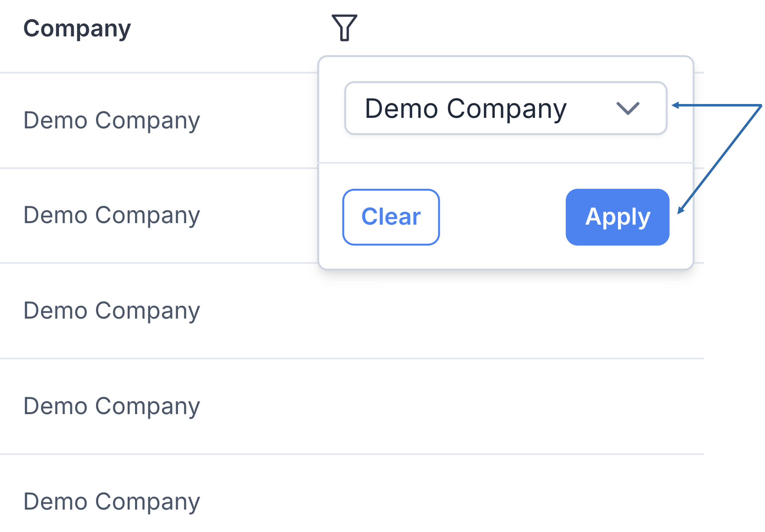
Task: Select the last Demo Company row
Action: pyautogui.click(x=111, y=501)
